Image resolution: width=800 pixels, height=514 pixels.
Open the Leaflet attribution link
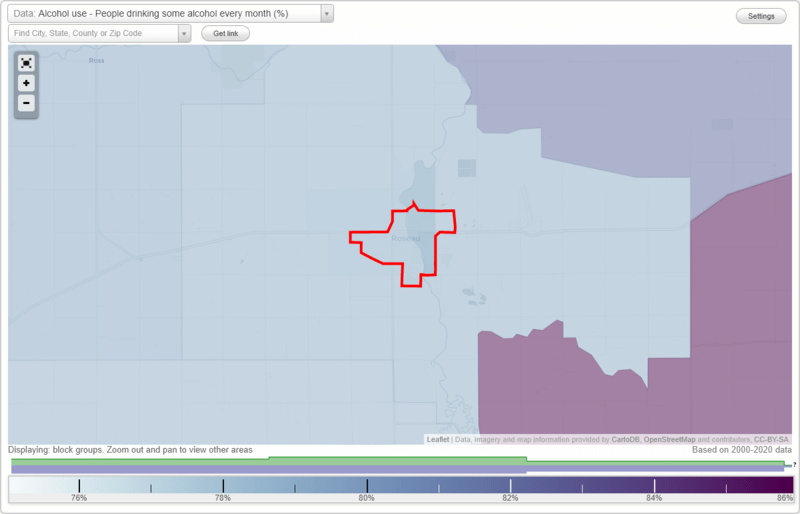point(438,439)
